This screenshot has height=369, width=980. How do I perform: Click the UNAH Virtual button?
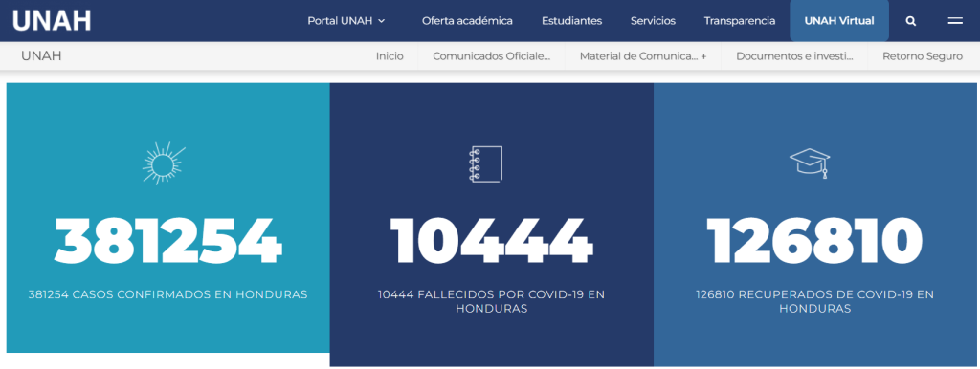pyautogui.click(x=838, y=21)
